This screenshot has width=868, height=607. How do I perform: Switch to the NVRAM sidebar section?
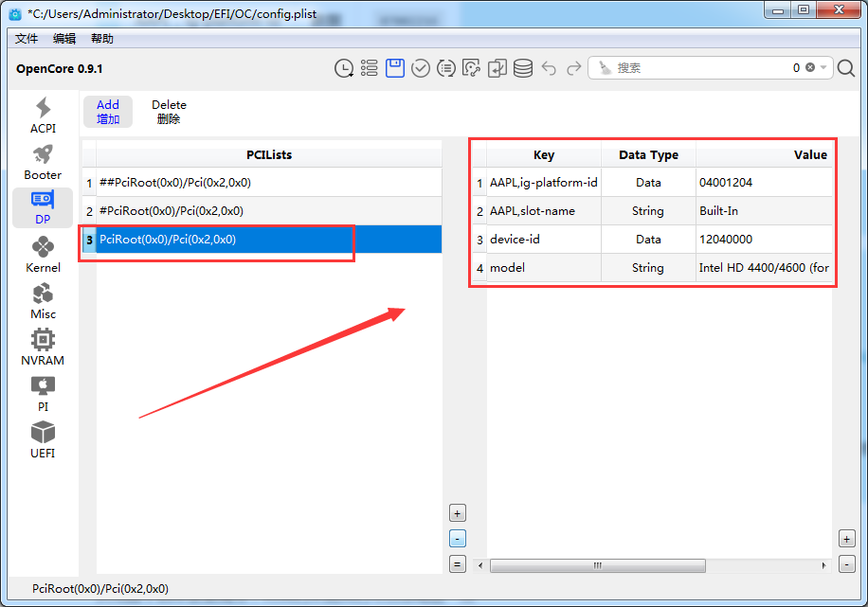[x=43, y=348]
